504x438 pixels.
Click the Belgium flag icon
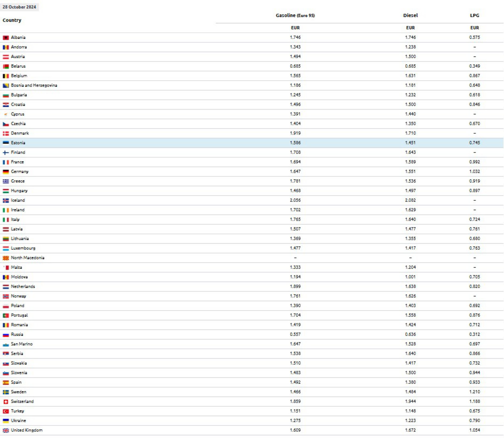tap(6, 76)
